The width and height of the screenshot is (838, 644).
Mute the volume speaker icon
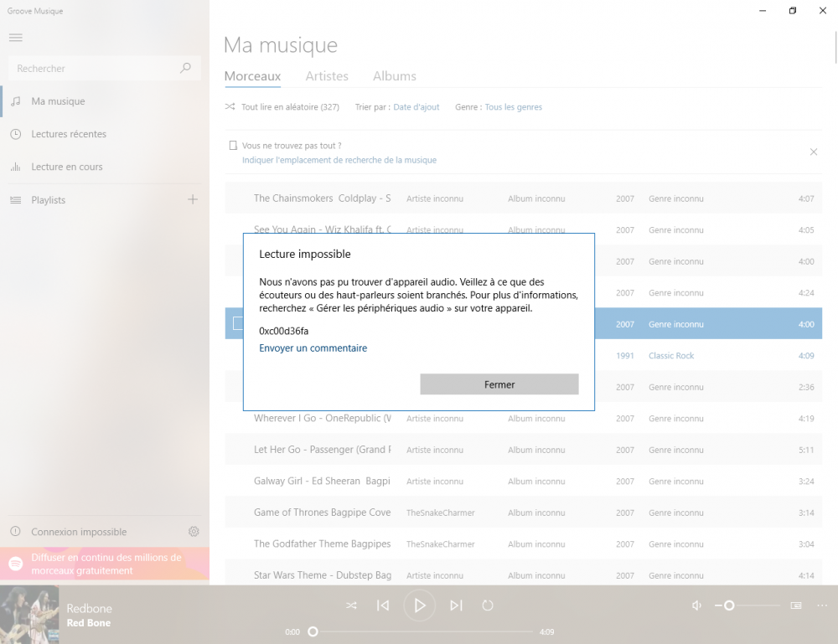696,605
